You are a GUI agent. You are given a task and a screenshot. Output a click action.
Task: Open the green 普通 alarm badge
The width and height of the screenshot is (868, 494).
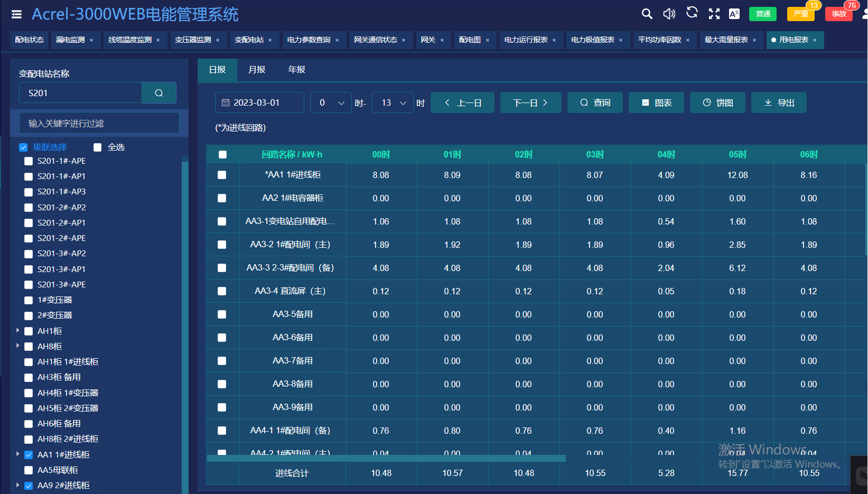763,14
